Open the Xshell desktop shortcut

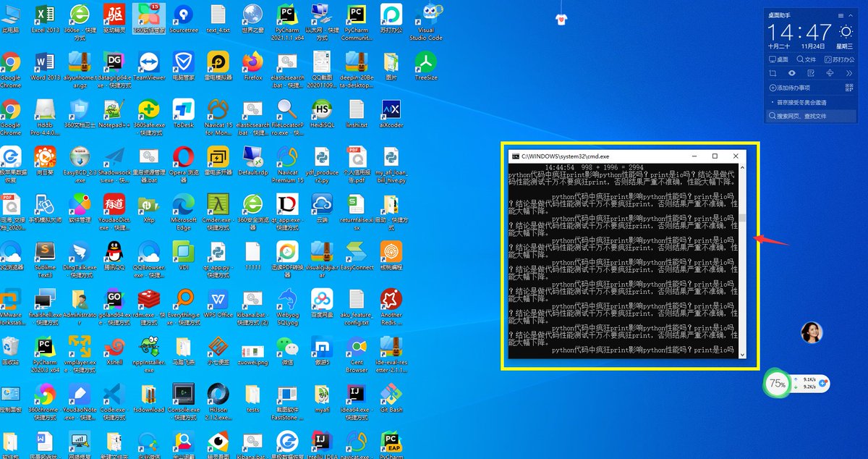tap(114, 351)
